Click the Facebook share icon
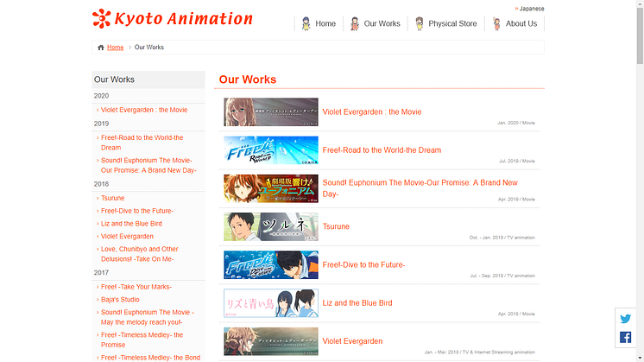This screenshot has width=644, height=362. pos(625,338)
